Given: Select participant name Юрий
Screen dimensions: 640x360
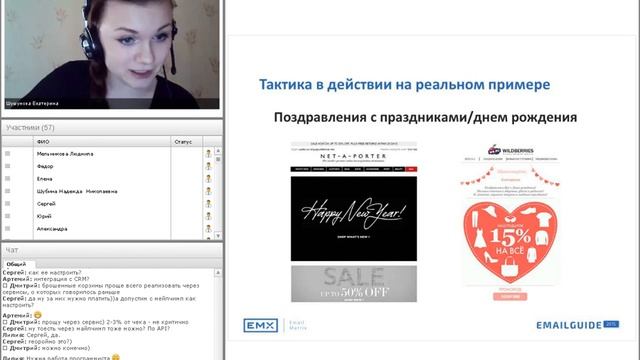Looking at the screenshot, I should coord(44,216).
